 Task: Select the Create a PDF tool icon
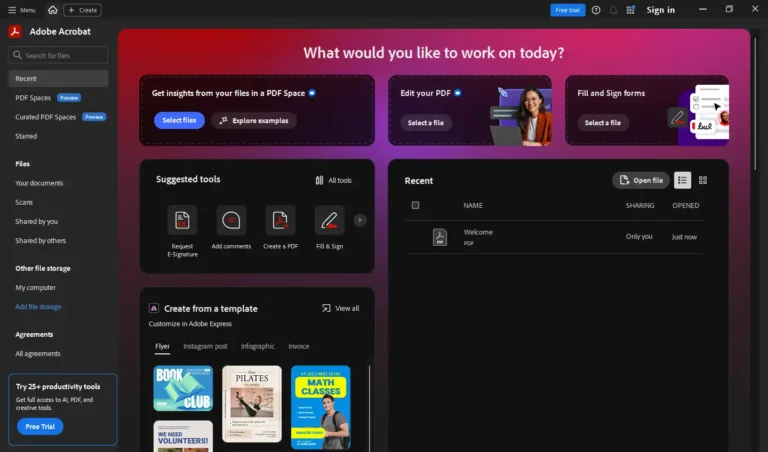pyautogui.click(x=280, y=220)
